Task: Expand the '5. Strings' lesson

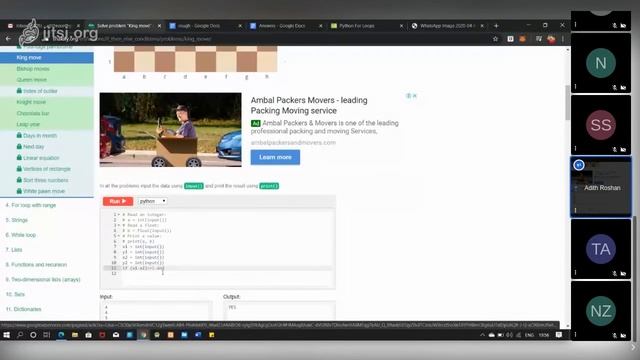Action: click(17, 220)
